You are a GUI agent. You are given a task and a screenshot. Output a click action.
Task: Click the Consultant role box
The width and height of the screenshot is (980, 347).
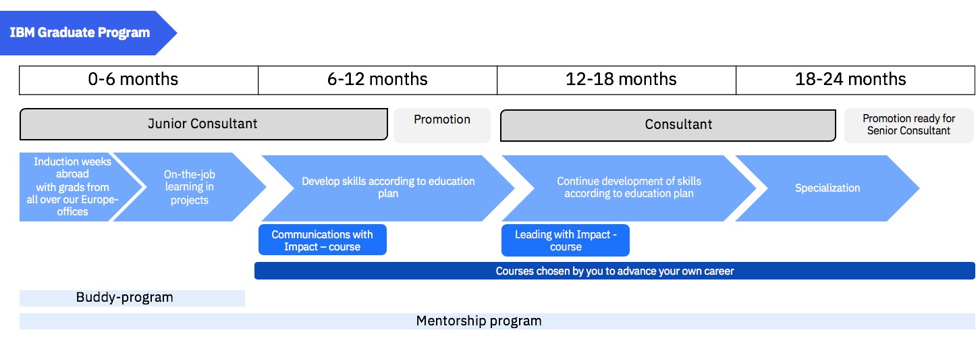tap(668, 125)
